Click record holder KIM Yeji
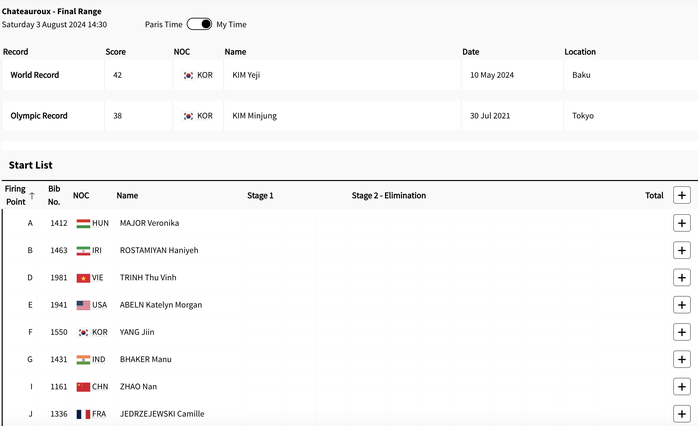 [x=246, y=75]
